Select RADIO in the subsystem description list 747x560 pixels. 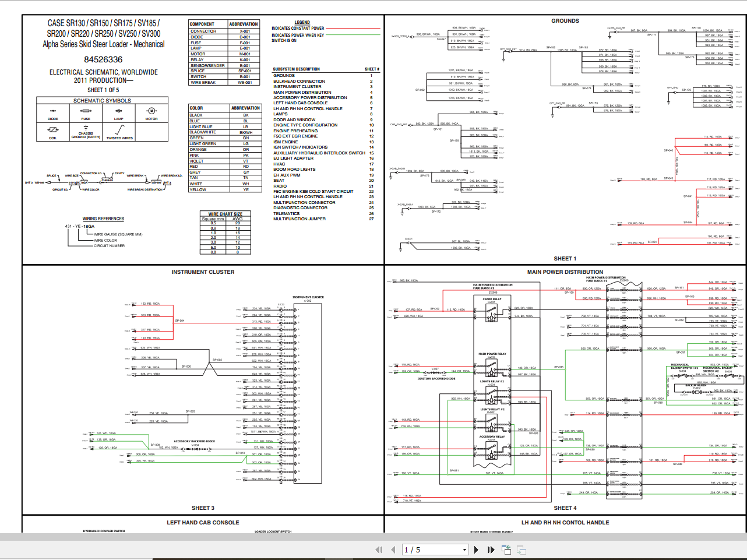(x=280, y=186)
